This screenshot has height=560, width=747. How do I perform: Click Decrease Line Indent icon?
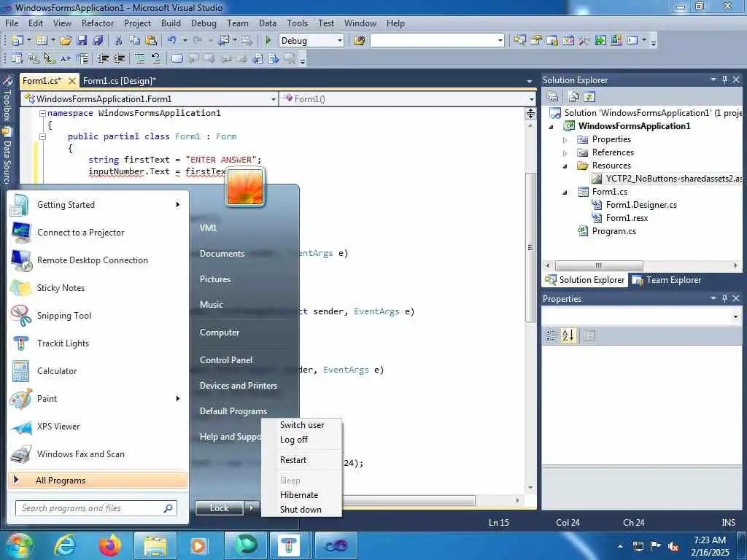[103, 58]
